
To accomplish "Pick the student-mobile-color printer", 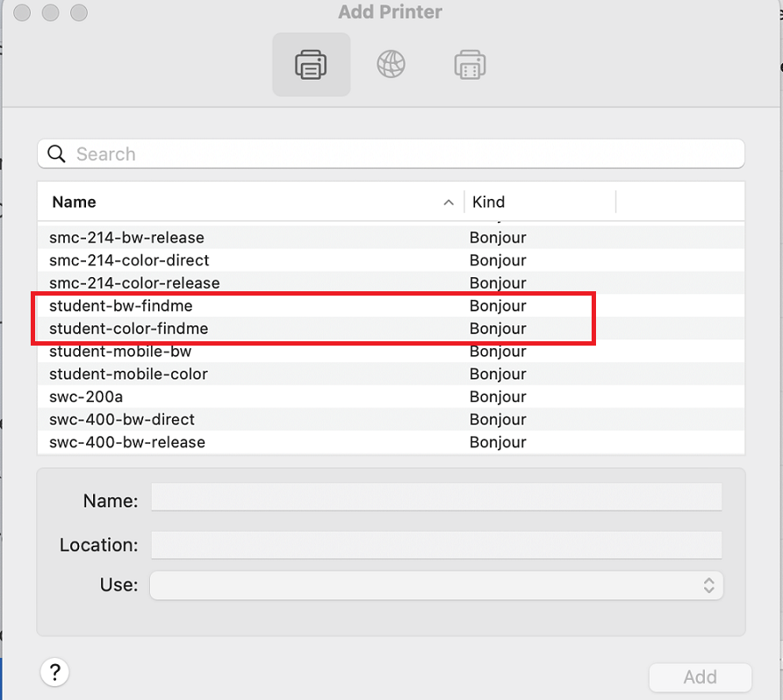I will click(x=391, y=374).
